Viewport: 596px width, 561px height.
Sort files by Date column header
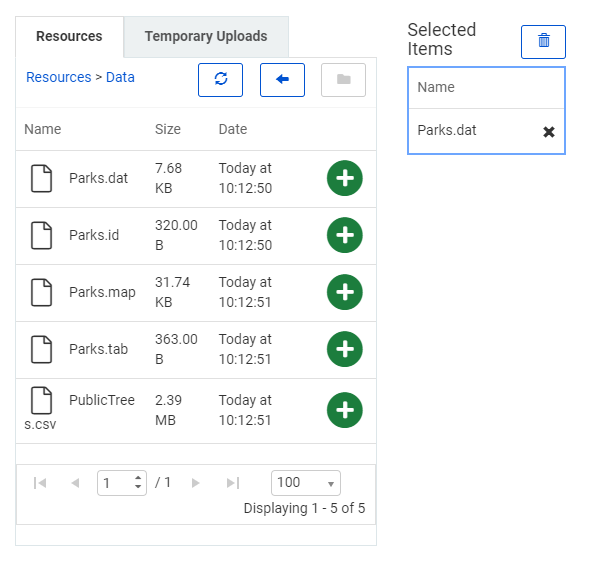point(233,129)
